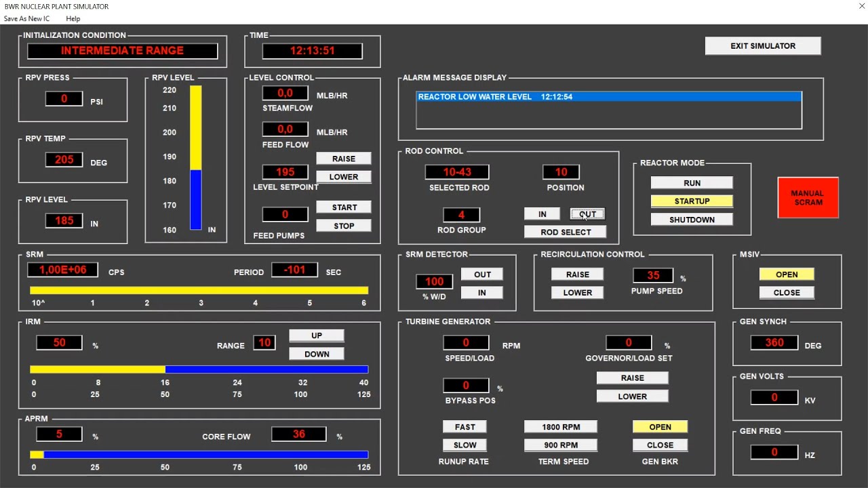Close the generator breaker
Screen dimensions: 868x488
coord(660,445)
